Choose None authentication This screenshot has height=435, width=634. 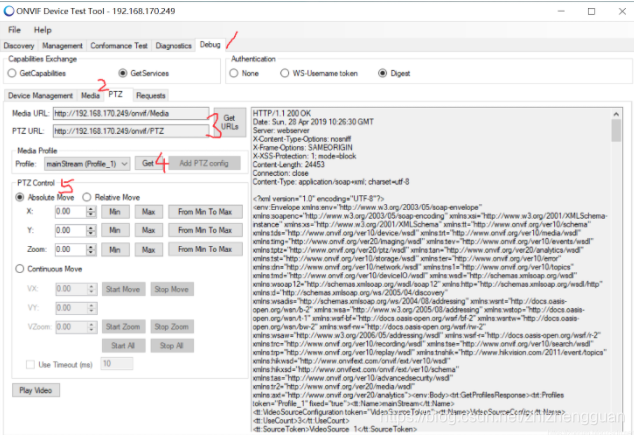pos(244,73)
